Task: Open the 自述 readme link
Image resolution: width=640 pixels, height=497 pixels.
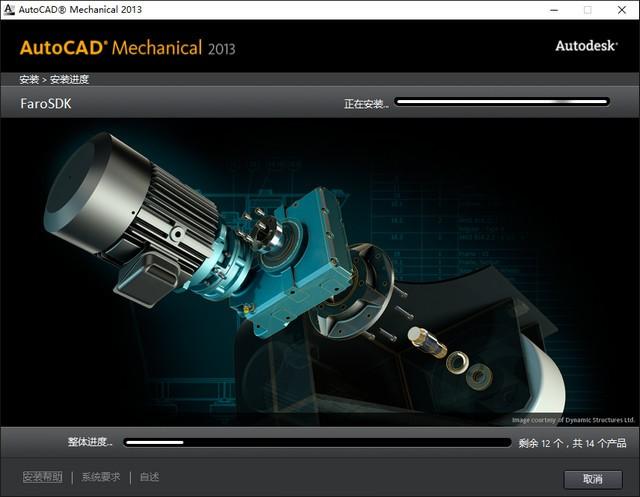Action: [149, 477]
